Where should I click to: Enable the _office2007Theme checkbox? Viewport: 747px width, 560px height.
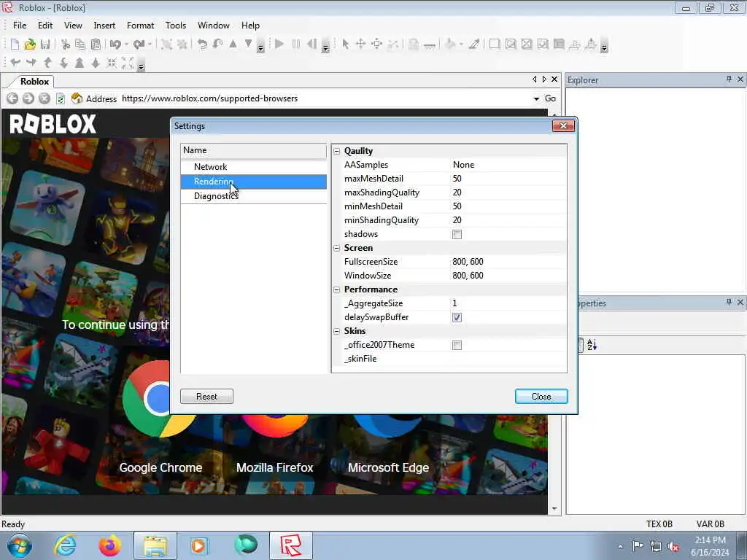457,345
